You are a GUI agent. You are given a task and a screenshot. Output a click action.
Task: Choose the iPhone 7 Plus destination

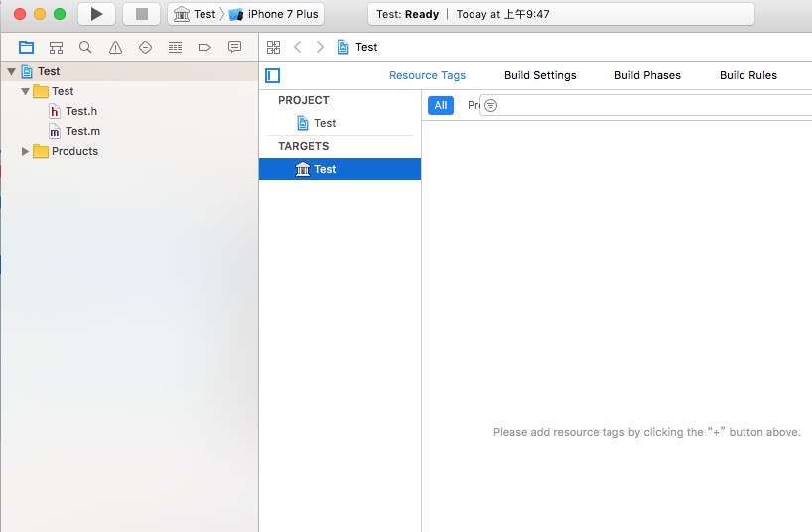pyautogui.click(x=274, y=14)
